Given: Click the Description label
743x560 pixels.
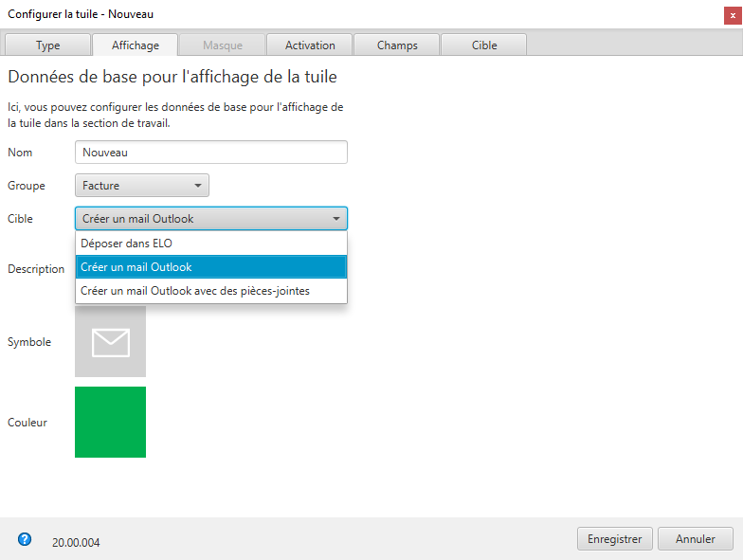Looking at the screenshot, I should (x=36, y=269).
